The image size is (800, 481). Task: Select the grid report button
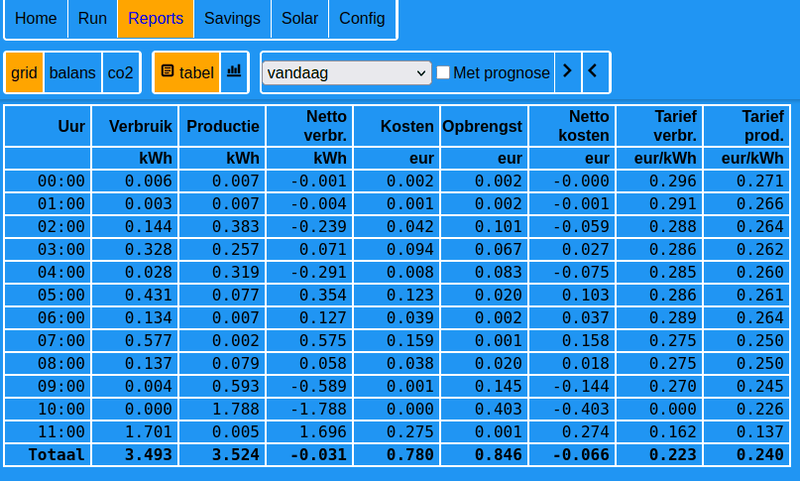24,72
